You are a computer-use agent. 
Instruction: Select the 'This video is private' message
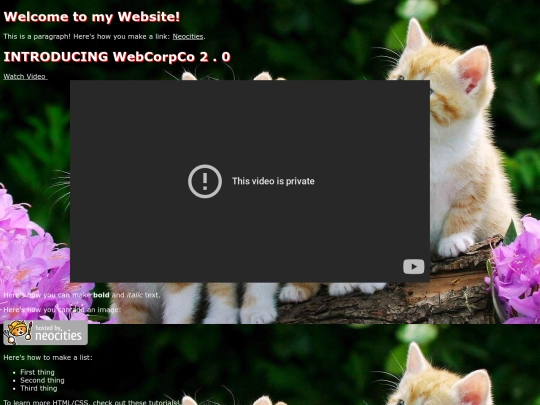coord(273,181)
